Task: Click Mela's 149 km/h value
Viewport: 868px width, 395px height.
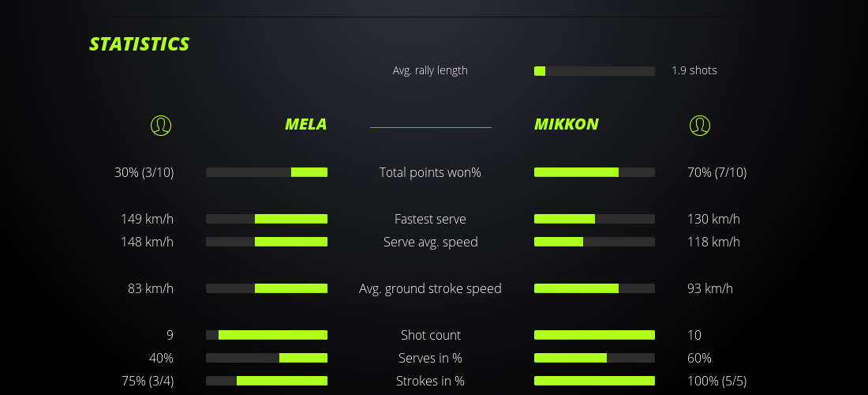Action: [147, 219]
